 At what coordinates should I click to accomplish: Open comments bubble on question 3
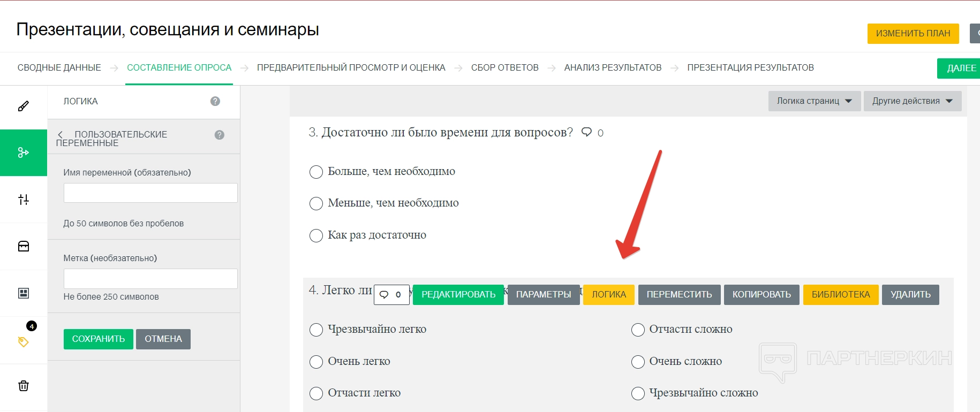pos(587,132)
